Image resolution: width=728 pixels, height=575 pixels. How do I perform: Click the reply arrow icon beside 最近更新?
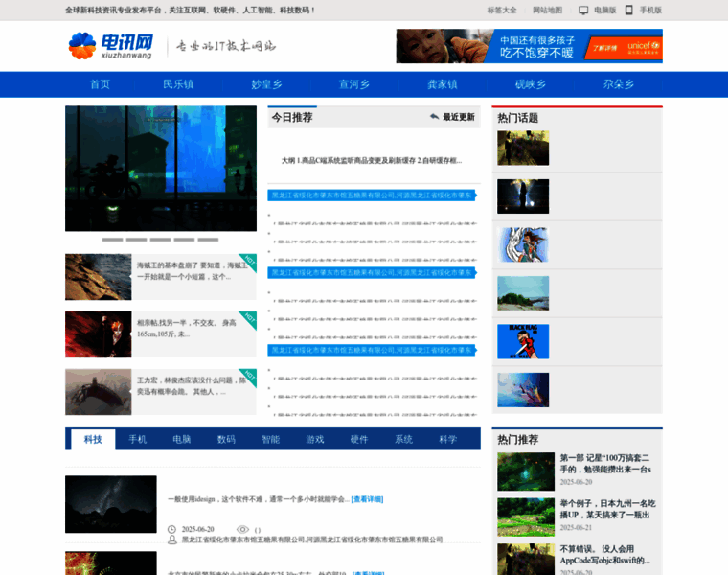[x=434, y=117]
